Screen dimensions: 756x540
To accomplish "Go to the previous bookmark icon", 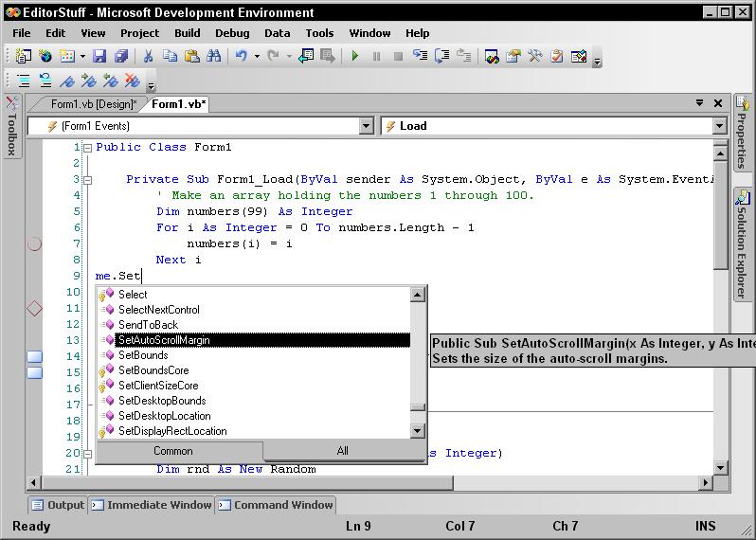I will coord(111,80).
